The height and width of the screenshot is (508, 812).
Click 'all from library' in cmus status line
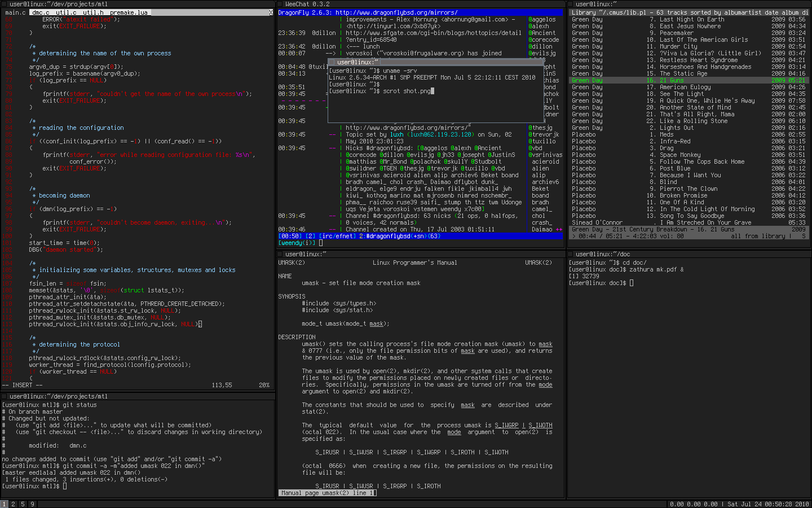[x=758, y=236]
